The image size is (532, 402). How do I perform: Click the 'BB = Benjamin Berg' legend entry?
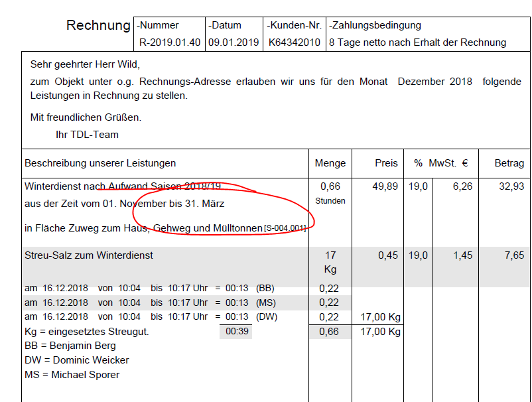click(x=70, y=346)
